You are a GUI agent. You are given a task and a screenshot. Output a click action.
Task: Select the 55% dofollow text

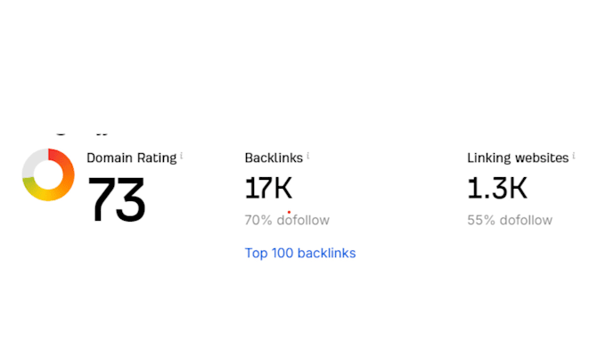[510, 220]
